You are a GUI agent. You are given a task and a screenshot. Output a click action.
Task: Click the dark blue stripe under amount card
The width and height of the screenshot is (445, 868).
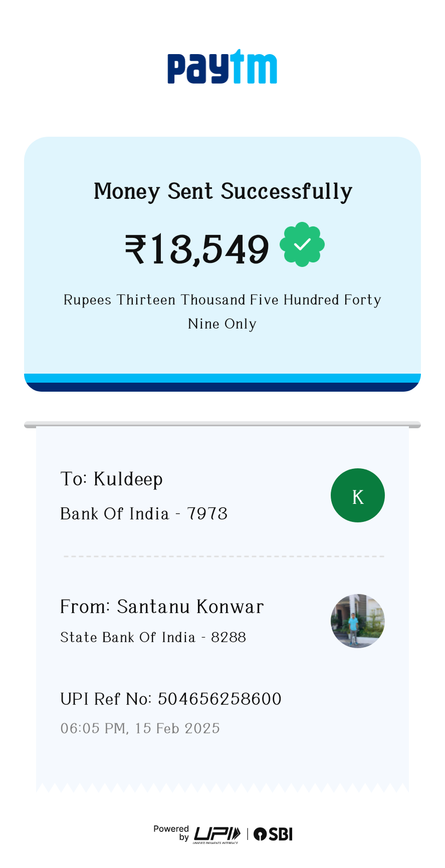223,387
